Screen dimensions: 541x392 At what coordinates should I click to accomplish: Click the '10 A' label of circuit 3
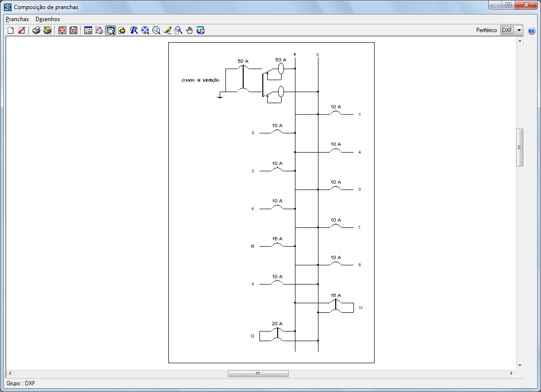click(x=277, y=126)
